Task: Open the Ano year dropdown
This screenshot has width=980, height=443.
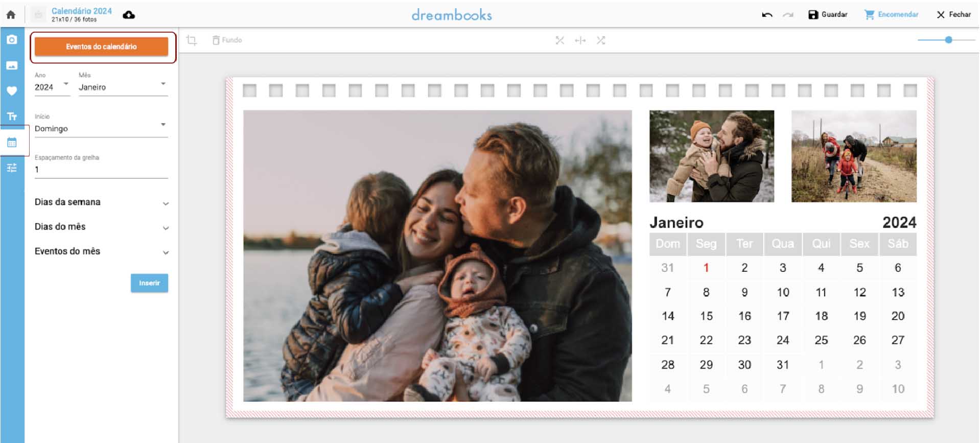Action: click(x=52, y=87)
